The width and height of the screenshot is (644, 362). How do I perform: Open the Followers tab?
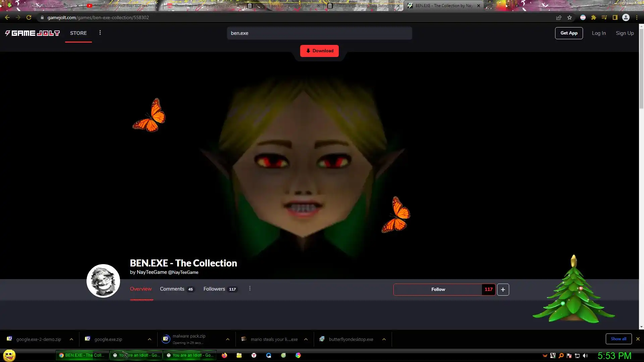214,289
